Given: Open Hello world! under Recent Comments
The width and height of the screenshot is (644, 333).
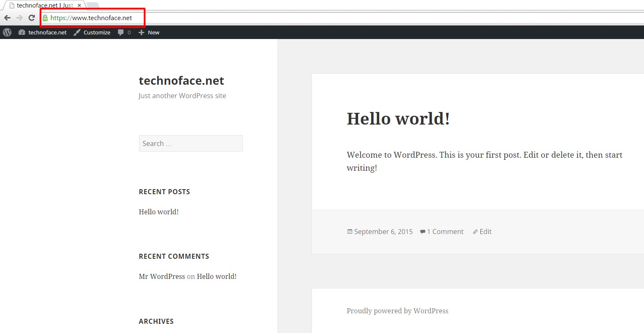Looking at the screenshot, I should 217,276.
